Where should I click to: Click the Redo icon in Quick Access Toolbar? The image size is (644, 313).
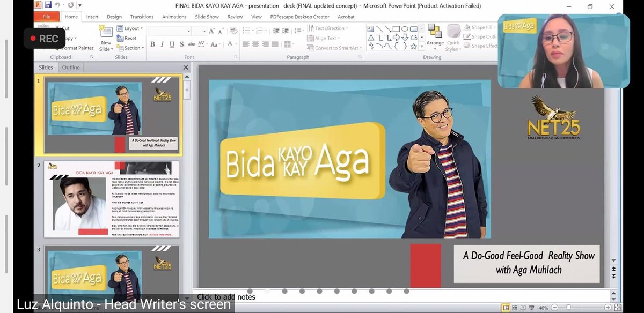click(71, 5)
